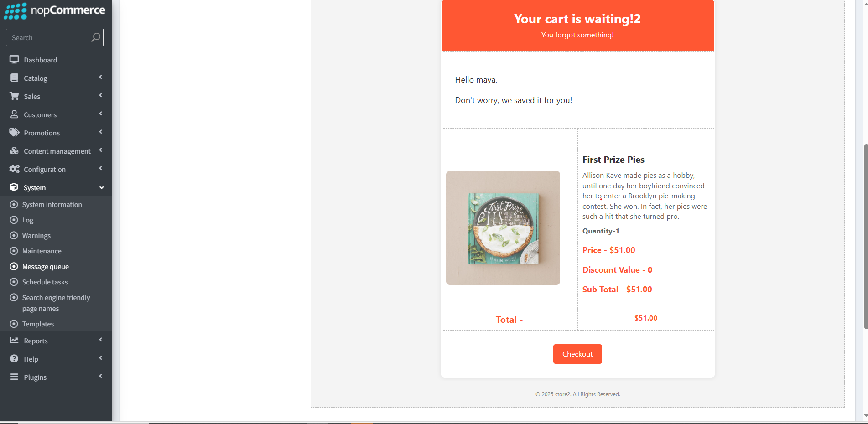Image resolution: width=868 pixels, height=424 pixels.
Task: Click the Help question mark icon
Action: pyautogui.click(x=14, y=359)
